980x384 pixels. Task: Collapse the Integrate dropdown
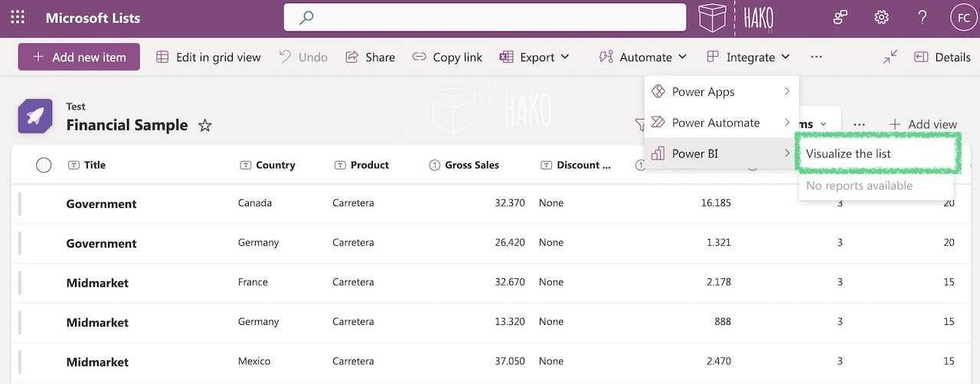point(747,57)
